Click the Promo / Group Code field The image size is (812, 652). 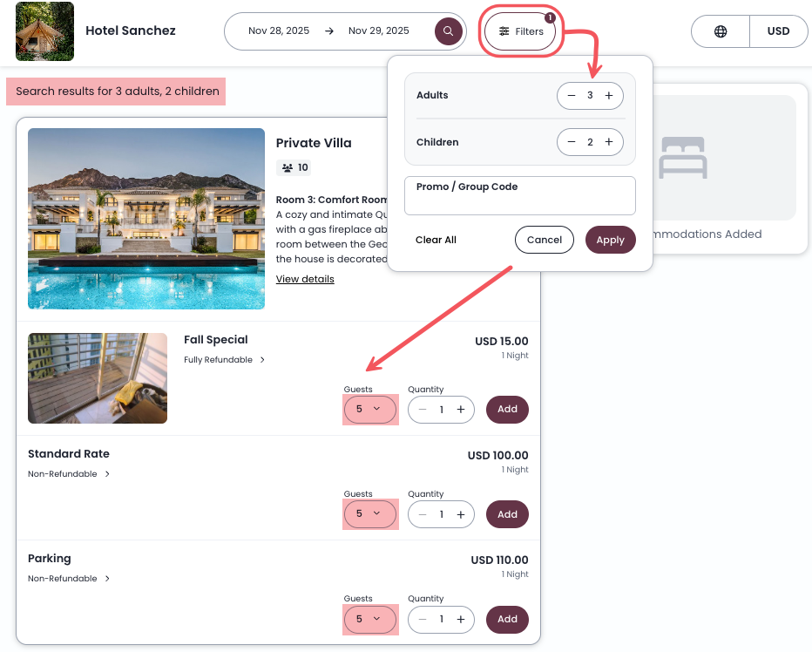coord(519,195)
